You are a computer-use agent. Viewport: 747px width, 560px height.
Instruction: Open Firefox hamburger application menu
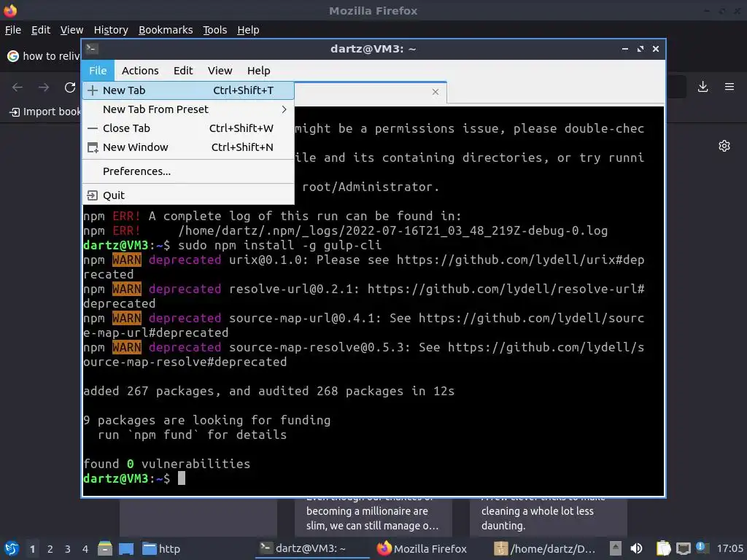point(729,87)
